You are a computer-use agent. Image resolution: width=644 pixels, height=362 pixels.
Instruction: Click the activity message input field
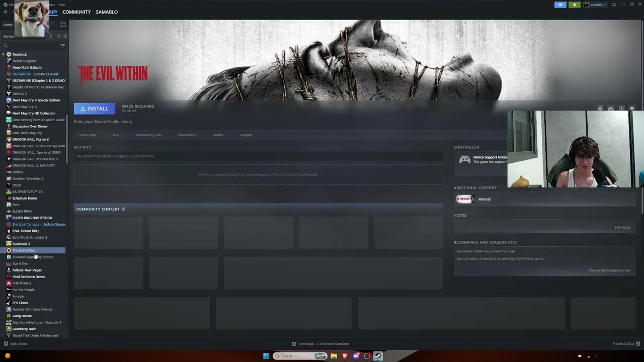pyautogui.click(x=258, y=156)
